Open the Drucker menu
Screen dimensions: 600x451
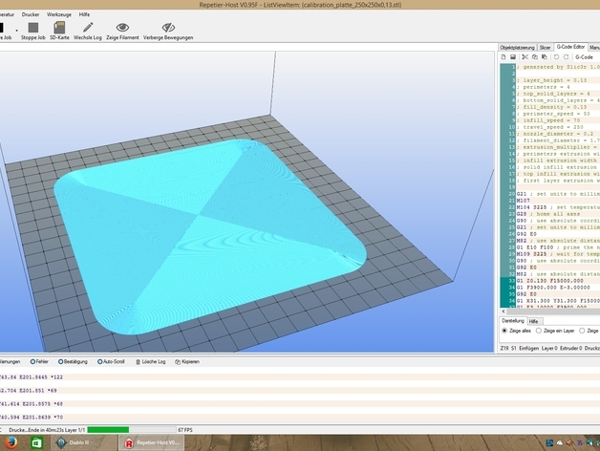click(x=30, y=15)
